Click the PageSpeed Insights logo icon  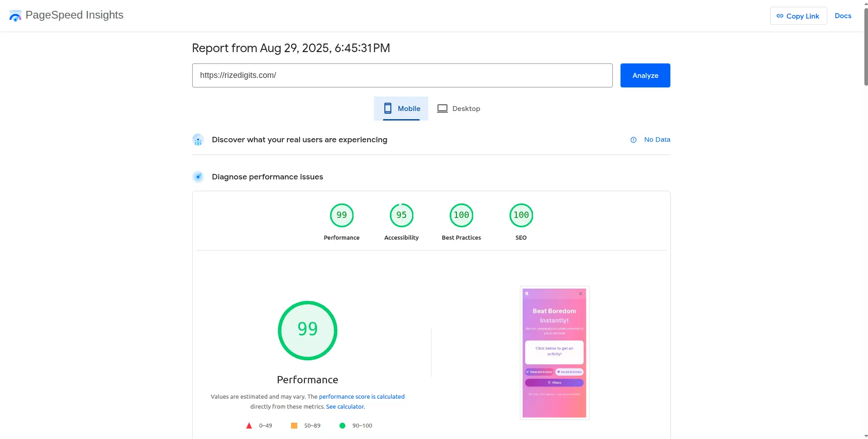pyautogui.click(x=15, y=16)
